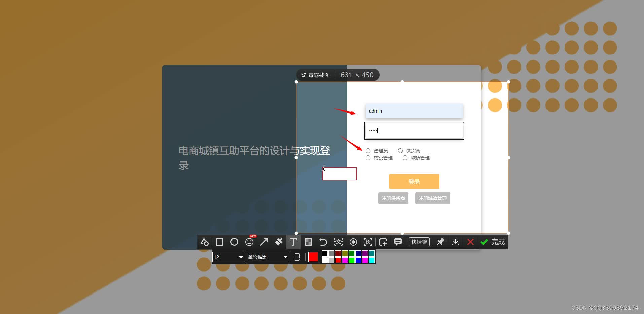Run text recognition OCR tool
The width and height of the screenshot is (644, 314).
(338, 242)
